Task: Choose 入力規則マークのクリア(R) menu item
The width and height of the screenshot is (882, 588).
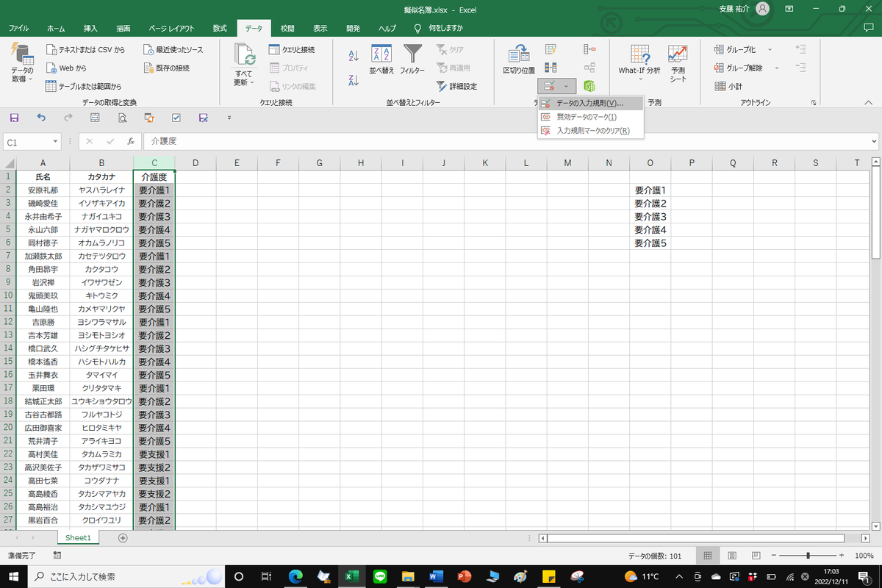Action: pos(590,131)
